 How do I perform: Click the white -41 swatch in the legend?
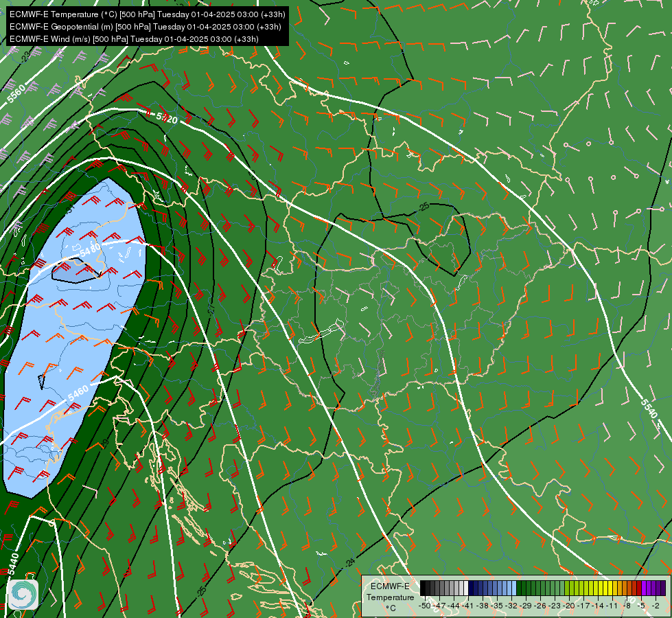[466, 588]
